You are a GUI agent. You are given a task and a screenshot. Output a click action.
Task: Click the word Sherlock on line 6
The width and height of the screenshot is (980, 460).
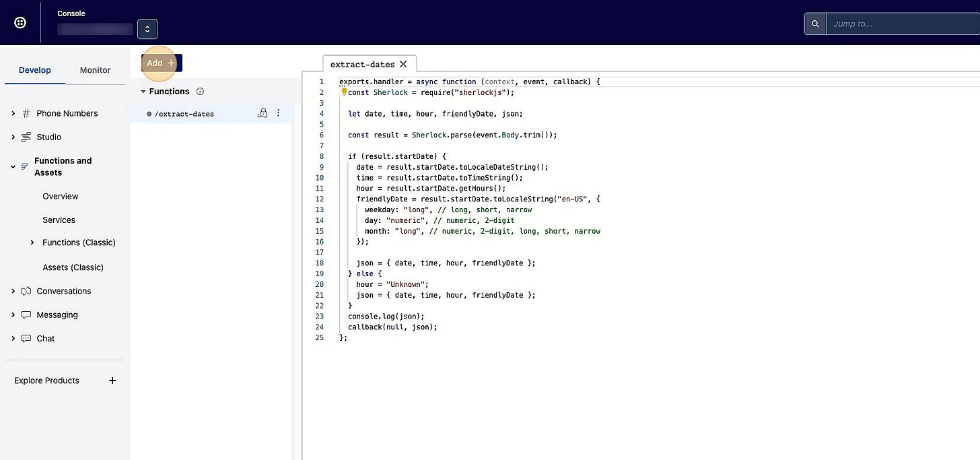click(x=429, y=135)
